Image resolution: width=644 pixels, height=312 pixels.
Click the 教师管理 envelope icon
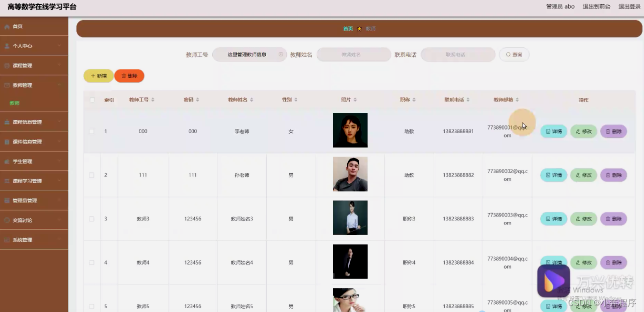pos(7,85)
